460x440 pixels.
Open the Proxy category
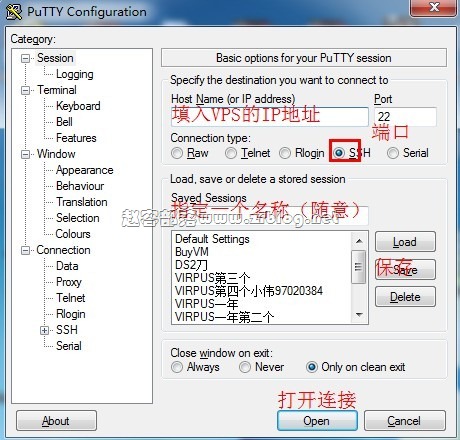(69, 282)
